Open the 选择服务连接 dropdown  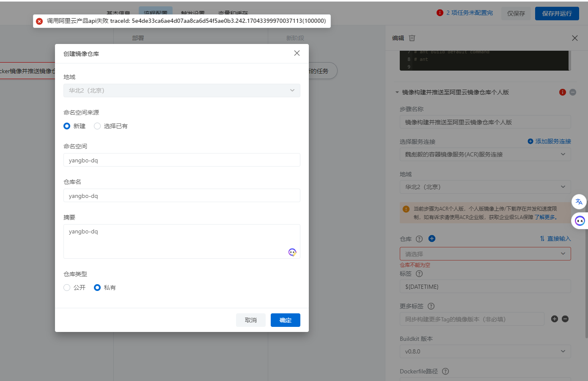point(485,154)
